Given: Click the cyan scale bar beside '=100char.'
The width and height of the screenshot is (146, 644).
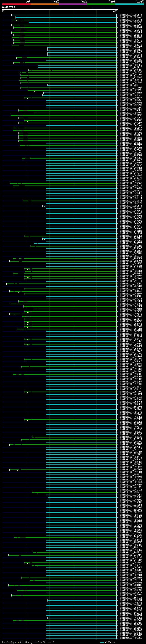Looking at the screenshot, I should [102, 642].
